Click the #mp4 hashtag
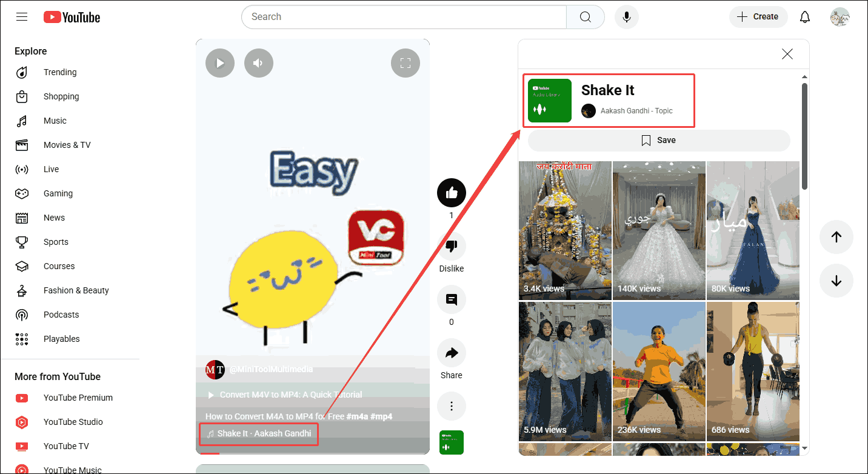The image size is (868, 474). tap(381, 416)
